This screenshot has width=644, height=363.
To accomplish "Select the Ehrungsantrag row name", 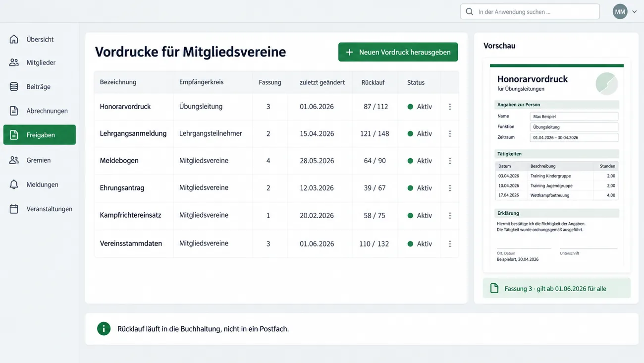I will click(x=122, y=188).
